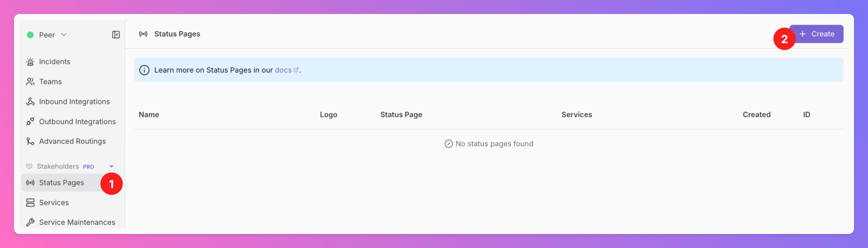
Task: Click the Incidents siren icon
Action: pos(30,62)
